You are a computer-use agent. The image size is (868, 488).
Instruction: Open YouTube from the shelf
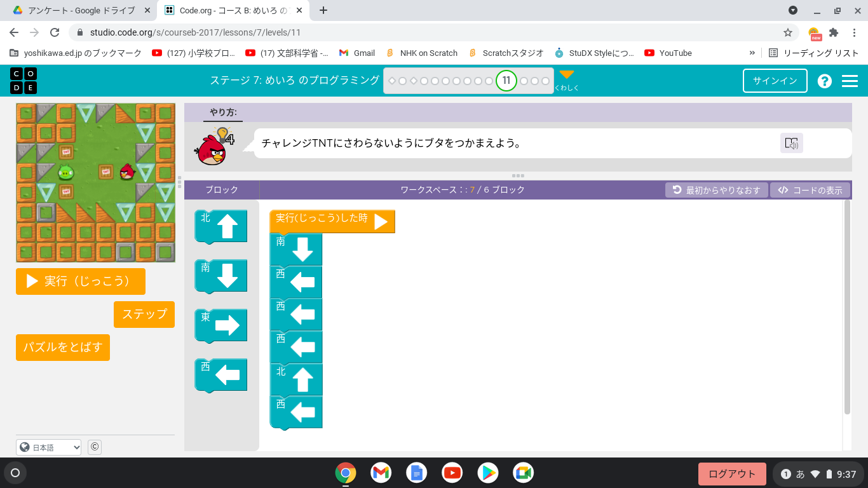pyautogui.click(x=452, y=473)
